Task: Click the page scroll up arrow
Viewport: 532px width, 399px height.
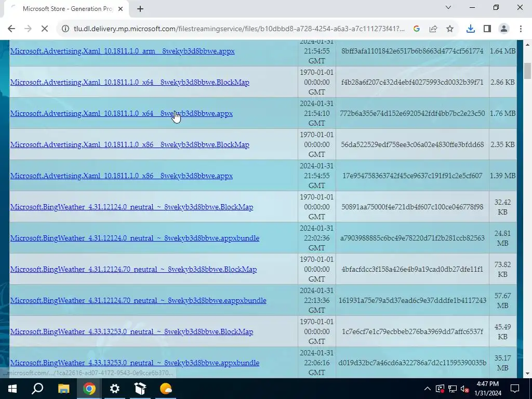Action: click(x=528, y=45)
